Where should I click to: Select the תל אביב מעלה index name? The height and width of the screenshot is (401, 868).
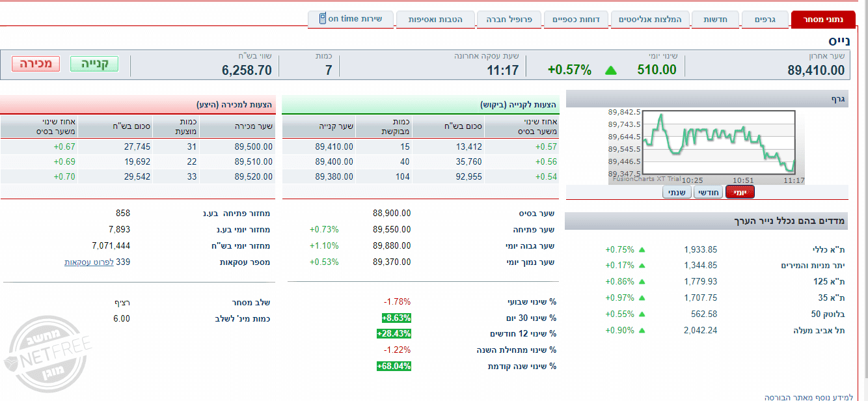[819, 330]
